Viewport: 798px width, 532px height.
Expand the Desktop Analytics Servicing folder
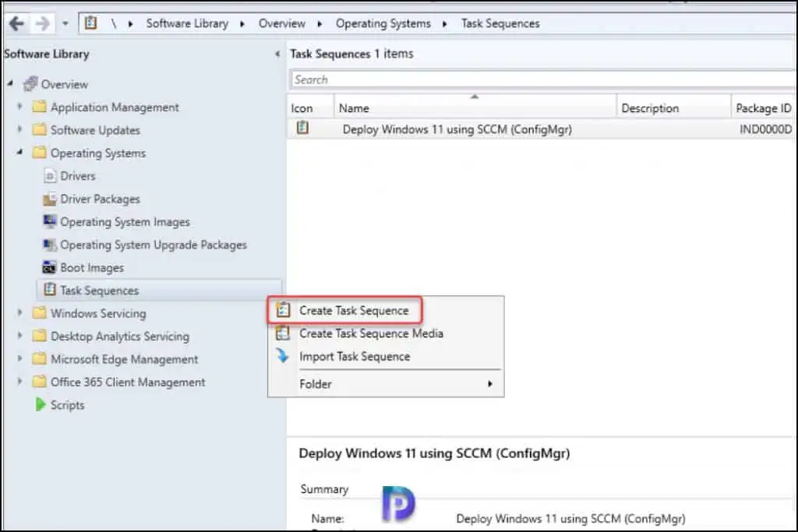pyautogui.click(x=19, y=335)
